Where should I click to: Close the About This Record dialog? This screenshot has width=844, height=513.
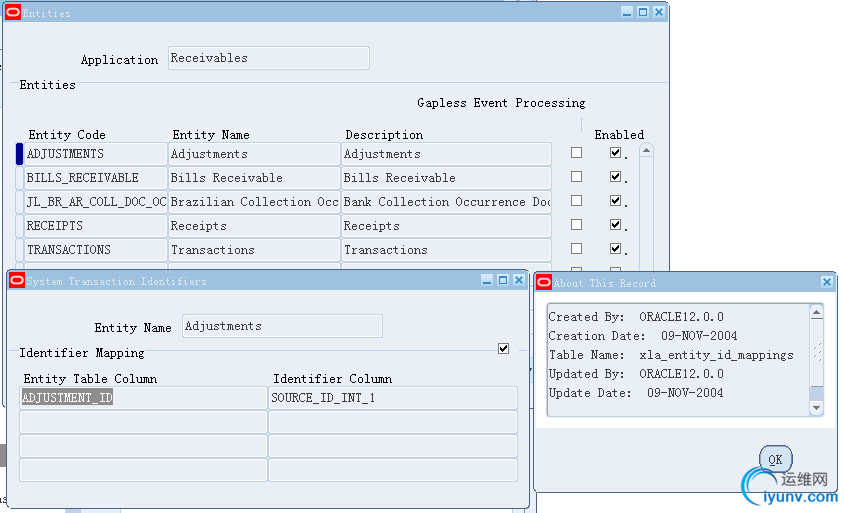coord(827,282)
